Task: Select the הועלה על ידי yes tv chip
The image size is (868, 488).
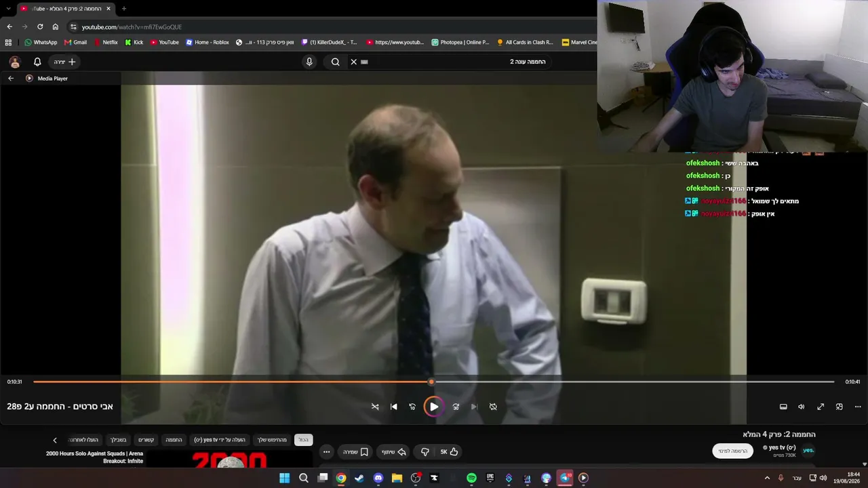Action: pyautogui.click(x=220, y=440)
